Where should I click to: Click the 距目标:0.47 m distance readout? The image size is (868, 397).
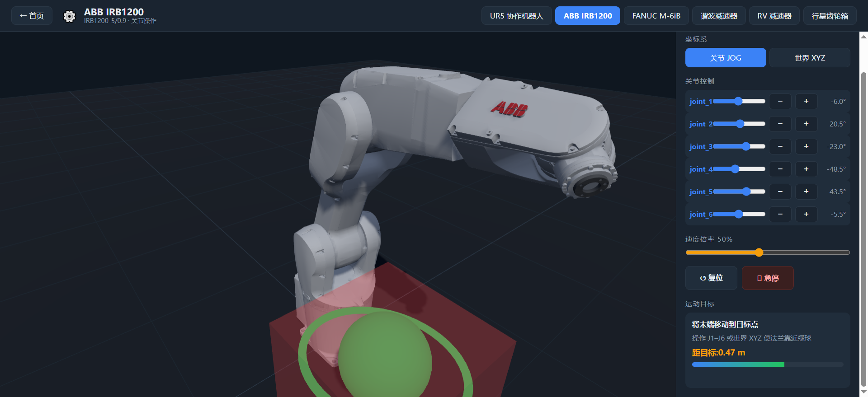pos(718,353)
